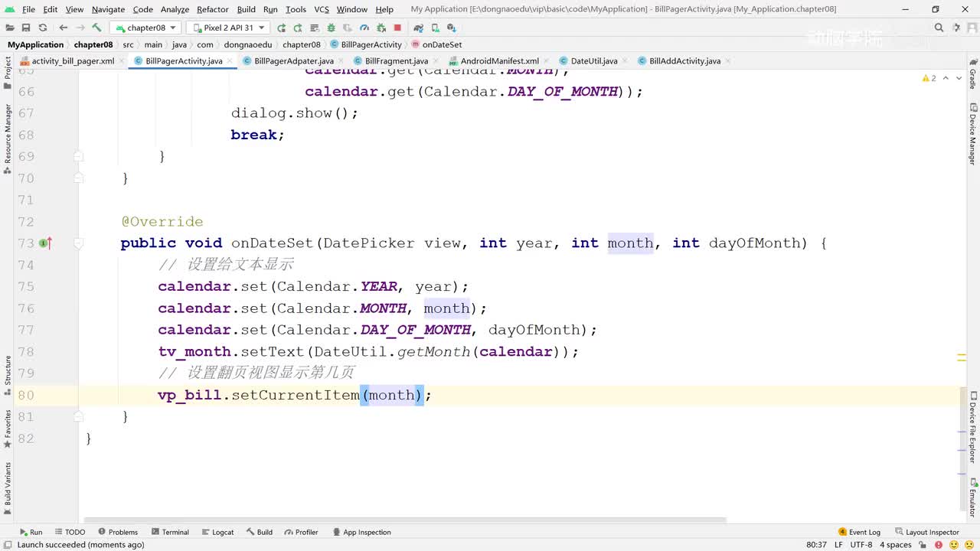Open the Project tool window
This screenshot has width=980, height=551.
[8, 73]
